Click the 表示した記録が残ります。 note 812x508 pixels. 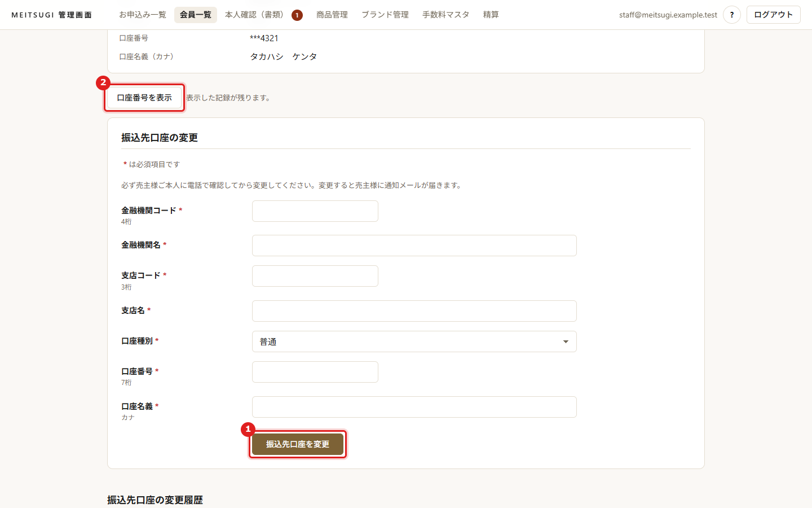[229, 98]
